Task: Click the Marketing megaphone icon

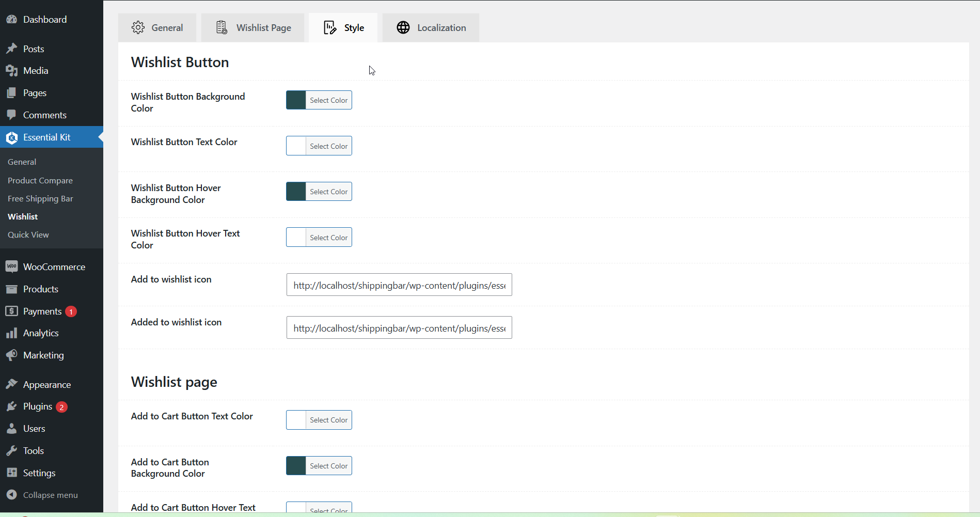Action: (x=11, y=355)
